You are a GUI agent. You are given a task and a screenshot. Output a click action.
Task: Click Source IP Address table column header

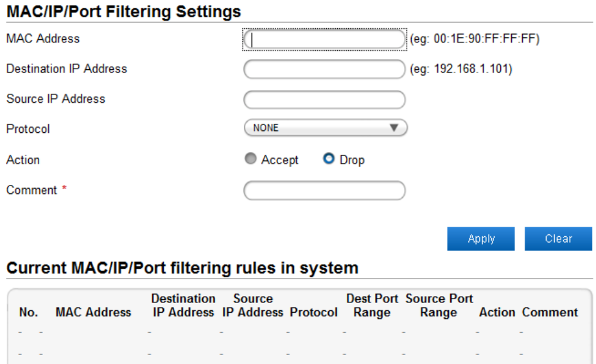(253, 306)
